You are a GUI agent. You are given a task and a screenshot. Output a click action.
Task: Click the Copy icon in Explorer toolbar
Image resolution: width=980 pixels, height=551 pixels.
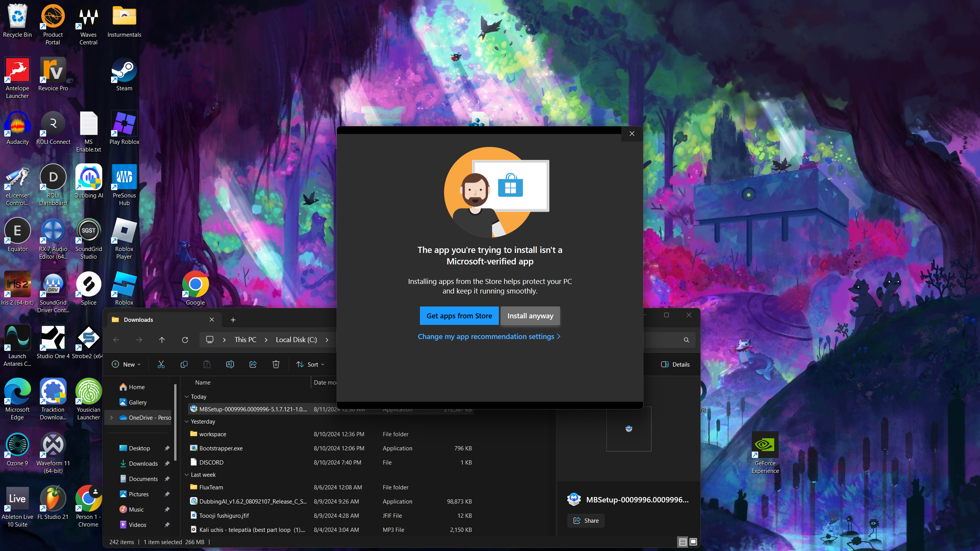(184, 364)
